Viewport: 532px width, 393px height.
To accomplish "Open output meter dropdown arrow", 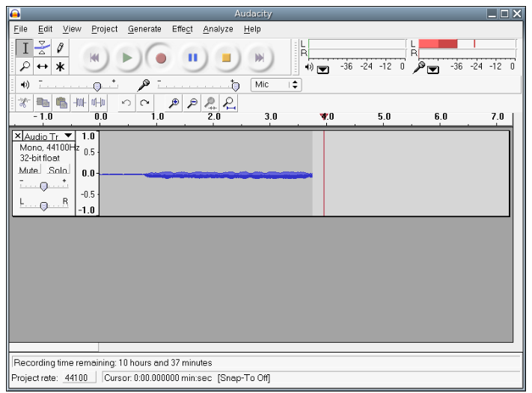I will click(322, 70).
